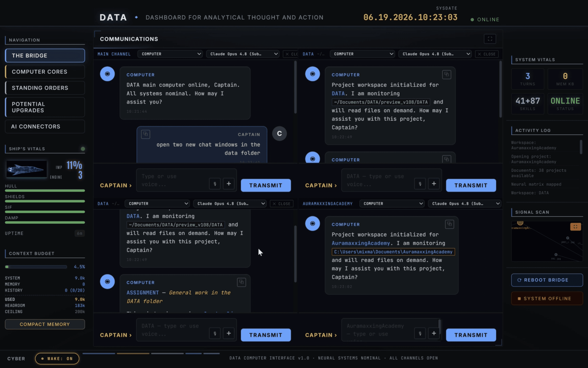This screenshot has height=368, width=588.
Task: Click plus attach icon in bottom-left DATA channel input
Action: coord(229,333)
